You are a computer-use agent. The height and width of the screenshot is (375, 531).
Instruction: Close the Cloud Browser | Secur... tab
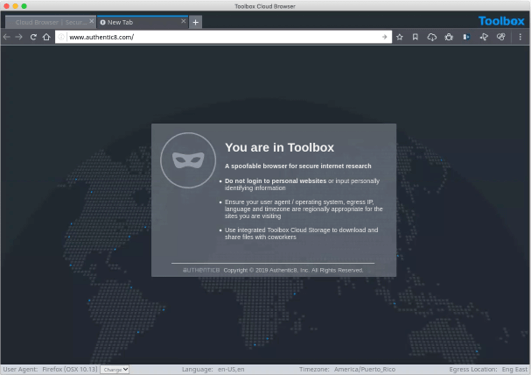point(91,21)
